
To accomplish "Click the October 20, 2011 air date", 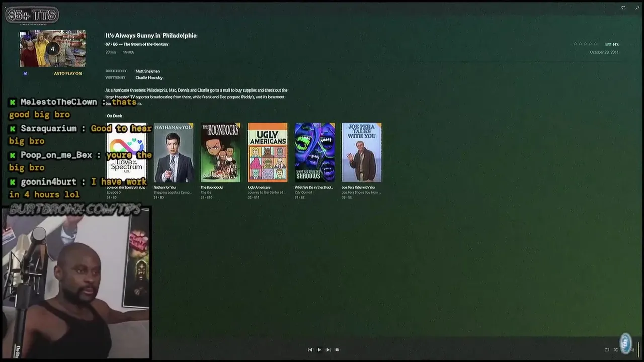I will pyautogui.click(x=604, y=52).
